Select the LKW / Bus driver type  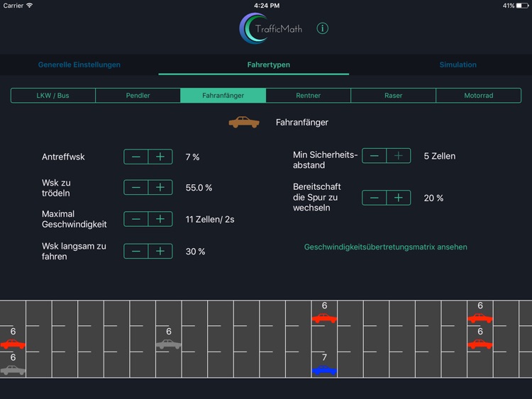(x=53, y=96)
